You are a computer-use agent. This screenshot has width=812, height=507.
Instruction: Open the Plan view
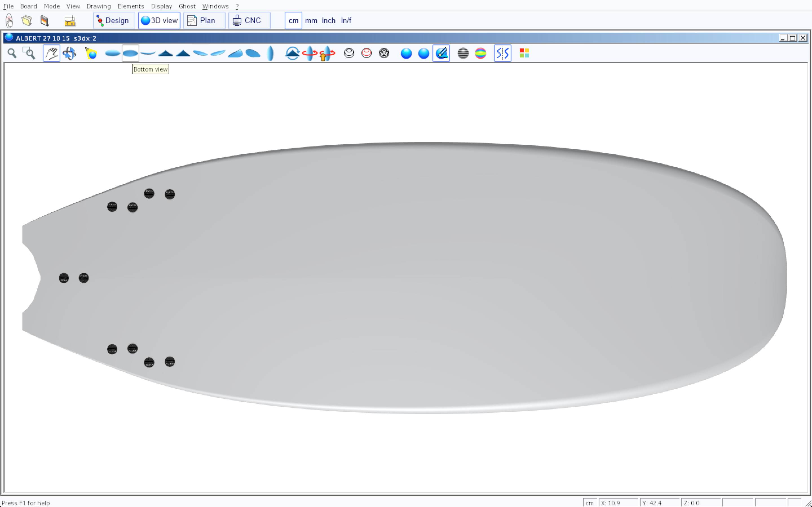pyautogui.click(x=204, y=21)
